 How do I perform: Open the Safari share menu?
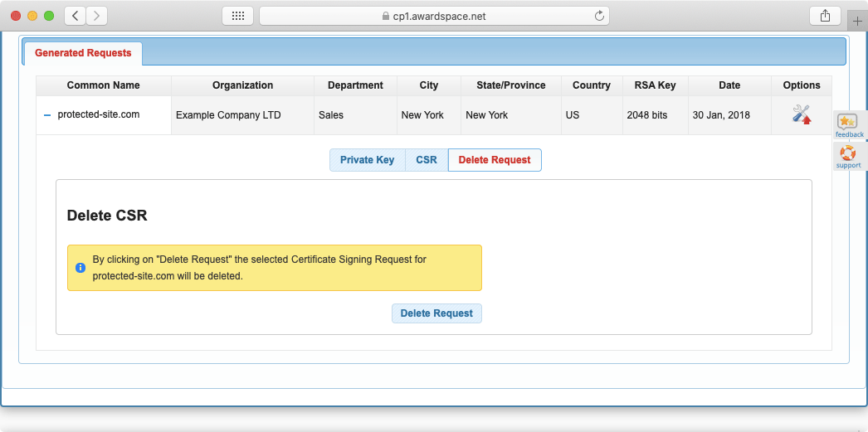pyautogui.click(x=825, y=16)
